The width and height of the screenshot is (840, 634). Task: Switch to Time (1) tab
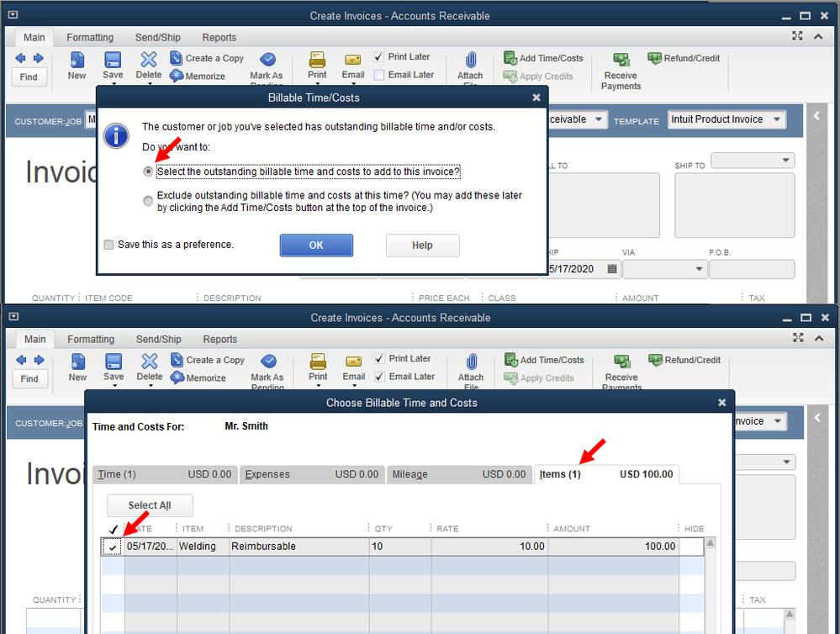(x=165, y=474)
